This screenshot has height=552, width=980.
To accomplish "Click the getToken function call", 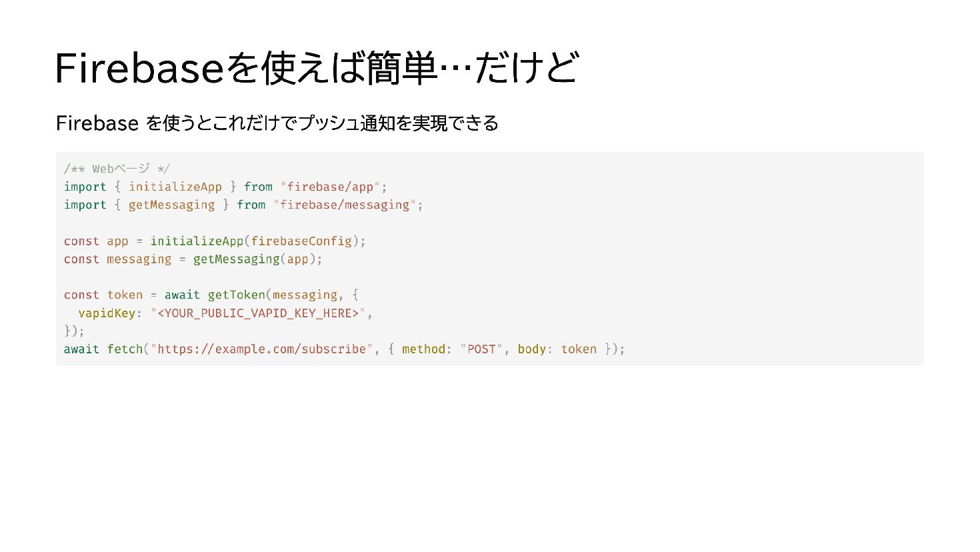I will pyautogui.click(x=237, y=295).
